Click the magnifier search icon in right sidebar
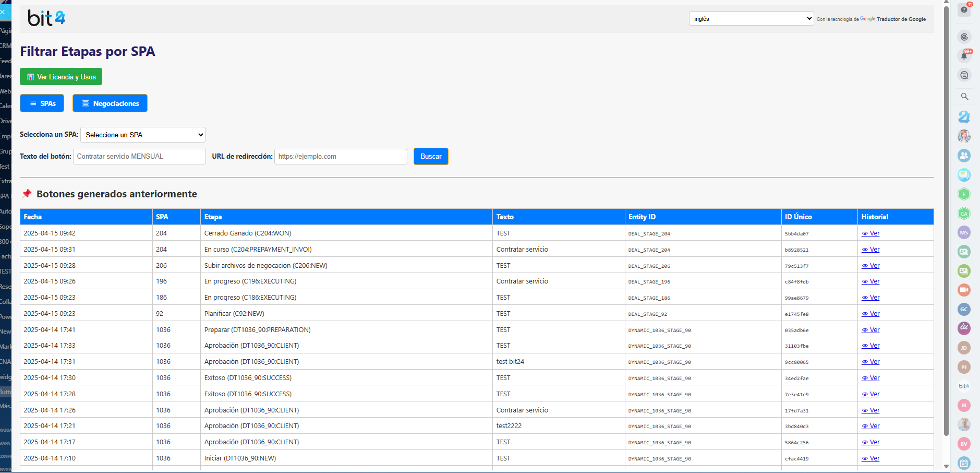The width and height of the screenshot is (980, 473). coord(964,97)
